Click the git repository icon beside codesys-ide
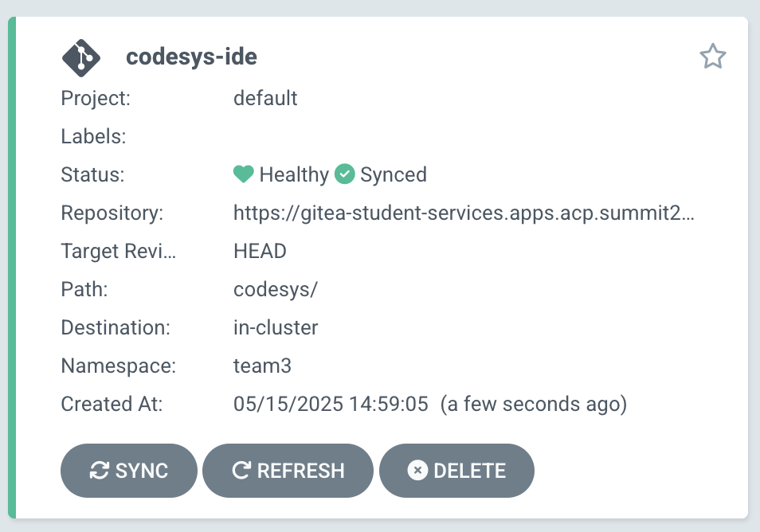 coord(81,58)
